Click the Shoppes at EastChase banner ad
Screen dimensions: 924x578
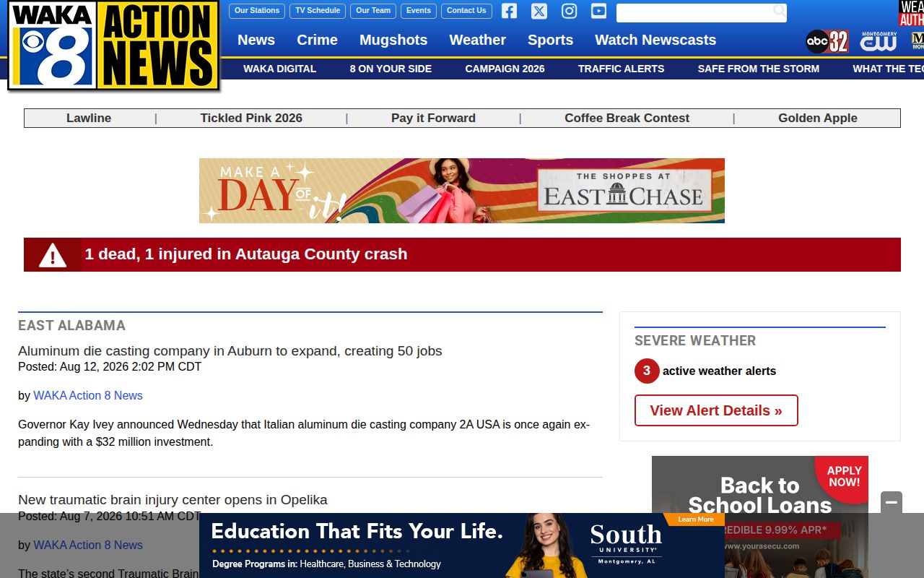pyautogui.click(x=462, y=191)
